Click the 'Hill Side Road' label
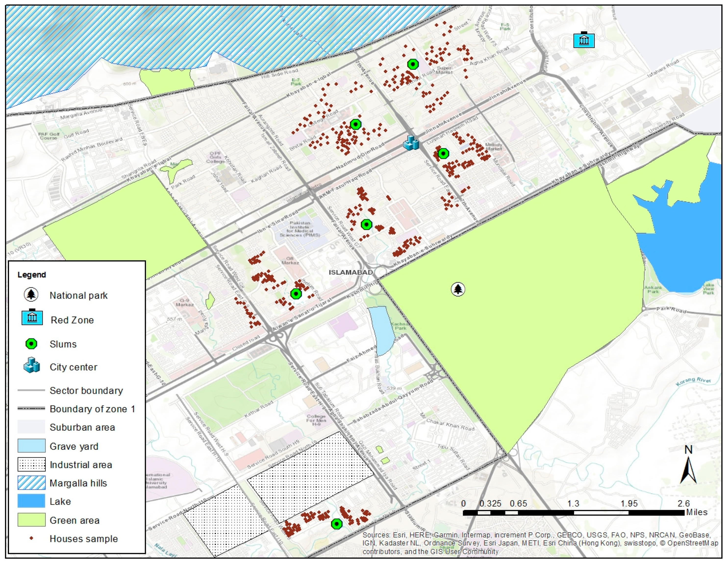728x565 pixels. [280, 74]
